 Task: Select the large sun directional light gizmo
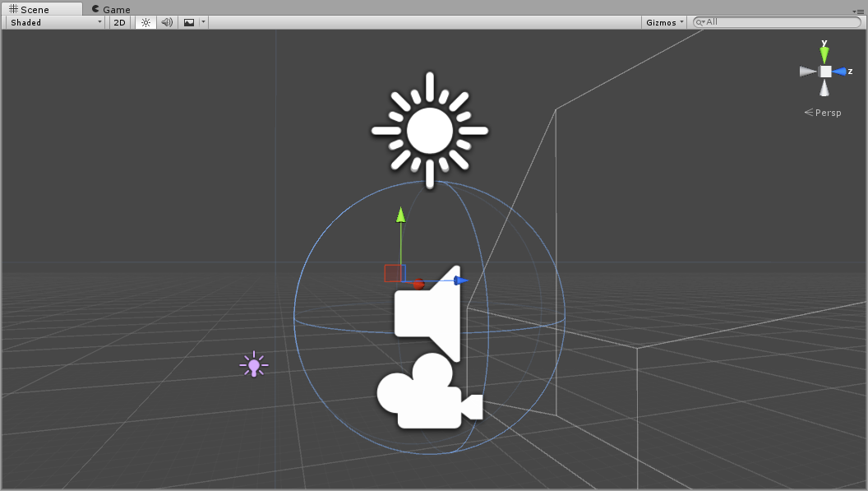tap(429, 130)
